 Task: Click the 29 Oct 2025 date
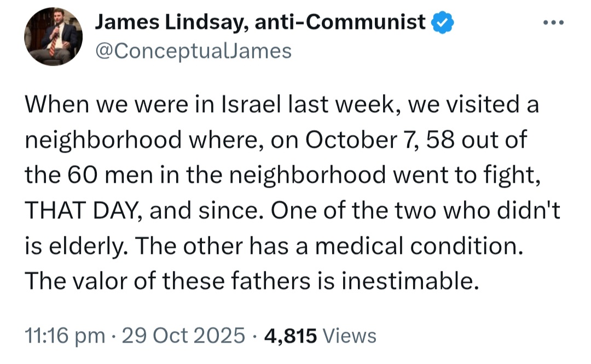(183, 336)
